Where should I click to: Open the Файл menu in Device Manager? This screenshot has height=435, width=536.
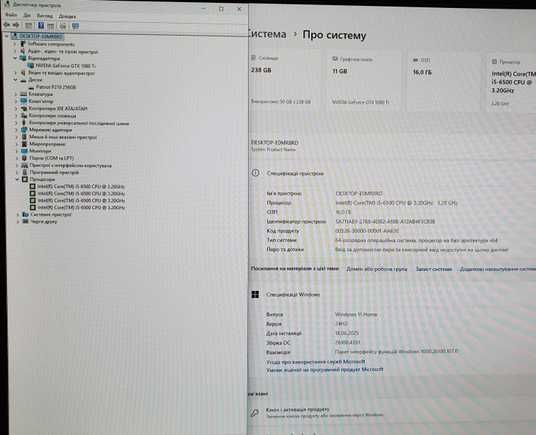click(11, 15)
